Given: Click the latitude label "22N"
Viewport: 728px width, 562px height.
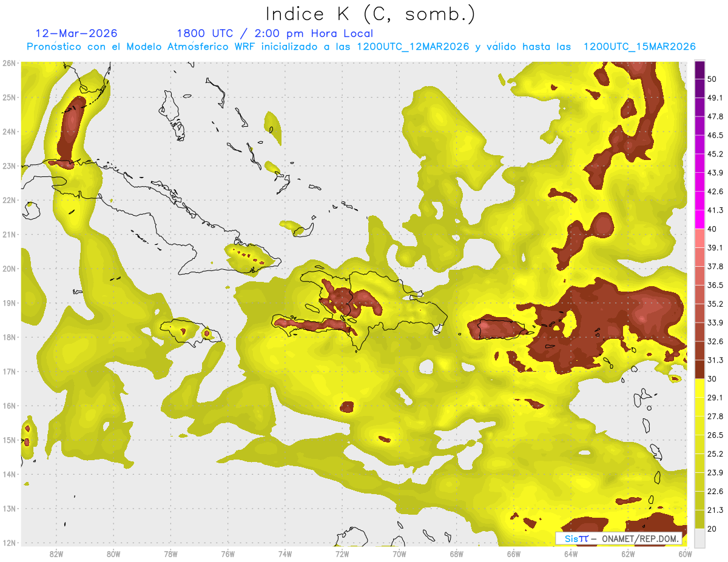Looking at the screenshot, I should coord(9,200).
